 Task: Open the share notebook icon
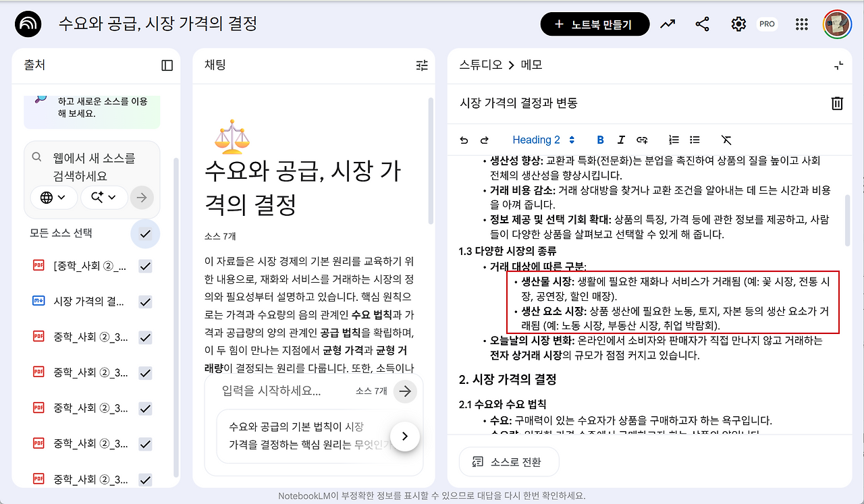[703, 24]
